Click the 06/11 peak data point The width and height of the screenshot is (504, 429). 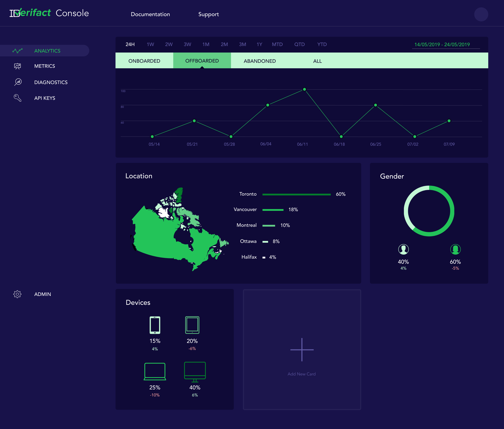[304, 89]
